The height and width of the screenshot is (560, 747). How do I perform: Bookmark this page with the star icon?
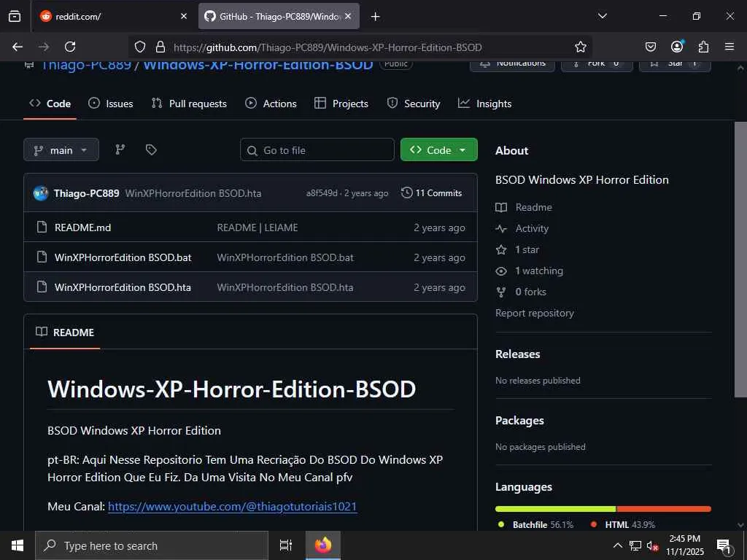click(x=580, y=47)
